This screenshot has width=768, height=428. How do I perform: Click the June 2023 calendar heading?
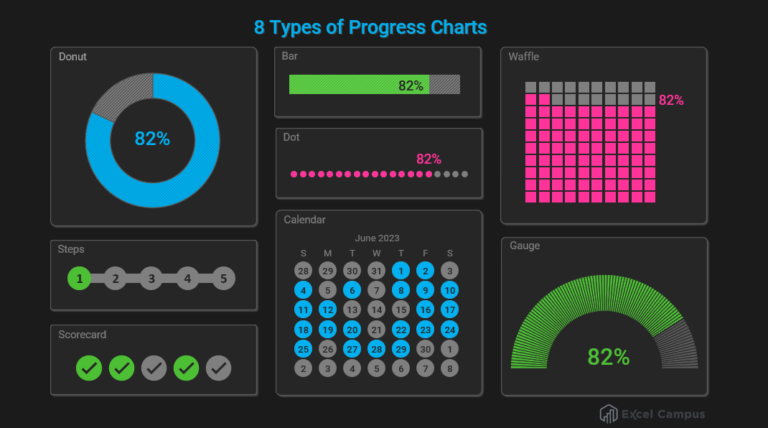[x=378, y=238]
